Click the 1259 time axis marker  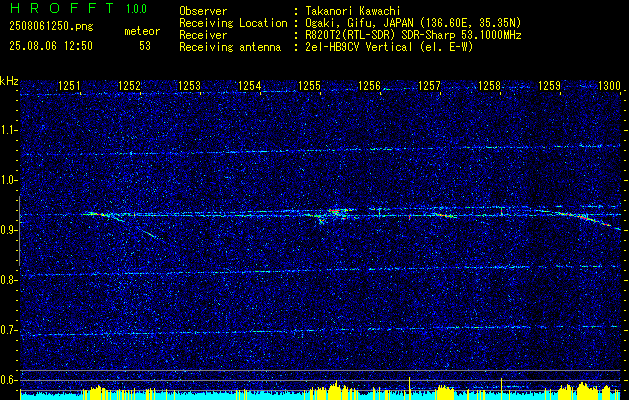point(549,86)
